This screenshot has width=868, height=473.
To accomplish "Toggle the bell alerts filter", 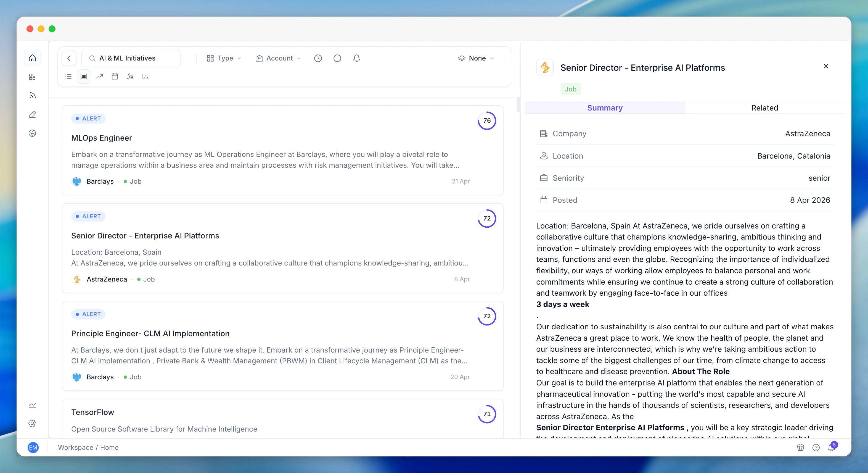I will [356, 58].
